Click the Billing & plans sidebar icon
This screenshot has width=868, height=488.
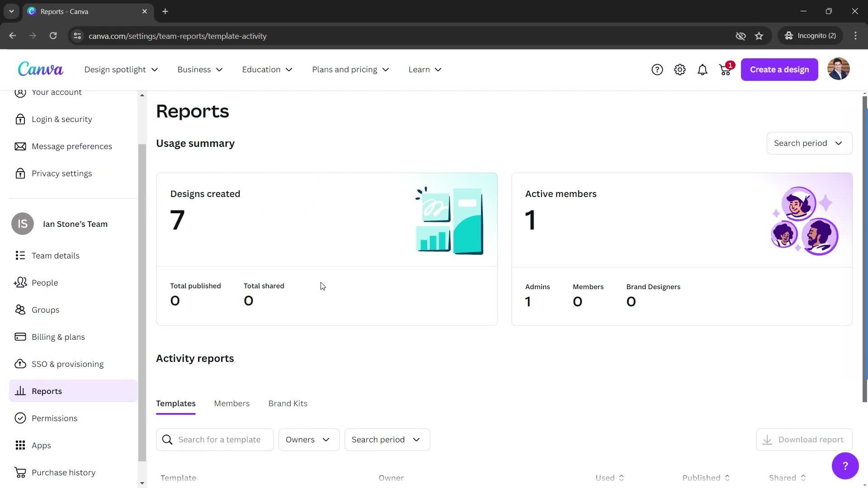(x=20, y=337)
